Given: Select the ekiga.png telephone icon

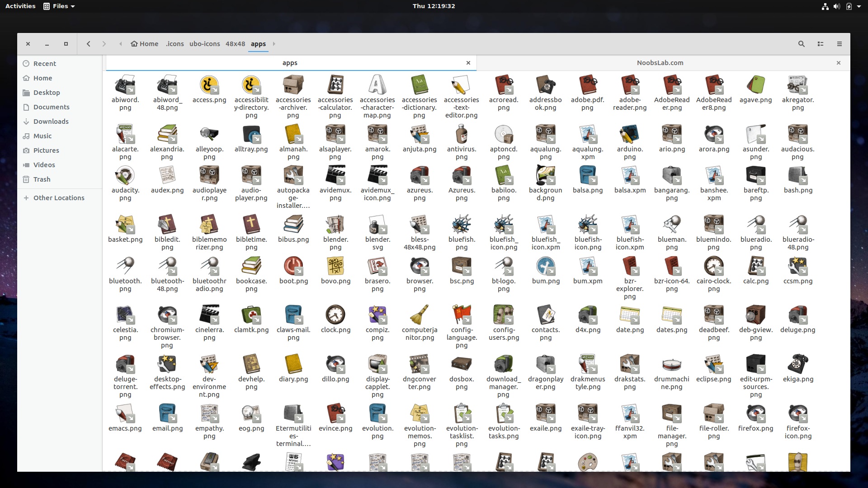Looking at the screenshot, I should click(797, 364).
